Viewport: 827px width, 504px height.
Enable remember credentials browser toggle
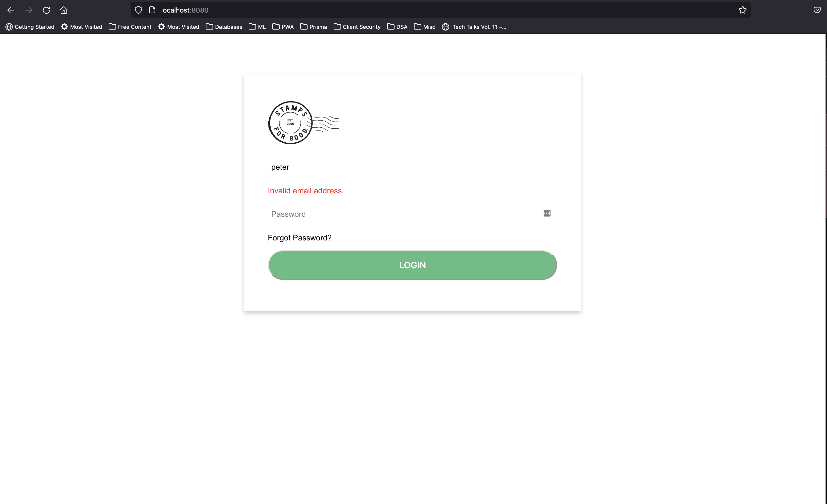click(x=546, y=213)
